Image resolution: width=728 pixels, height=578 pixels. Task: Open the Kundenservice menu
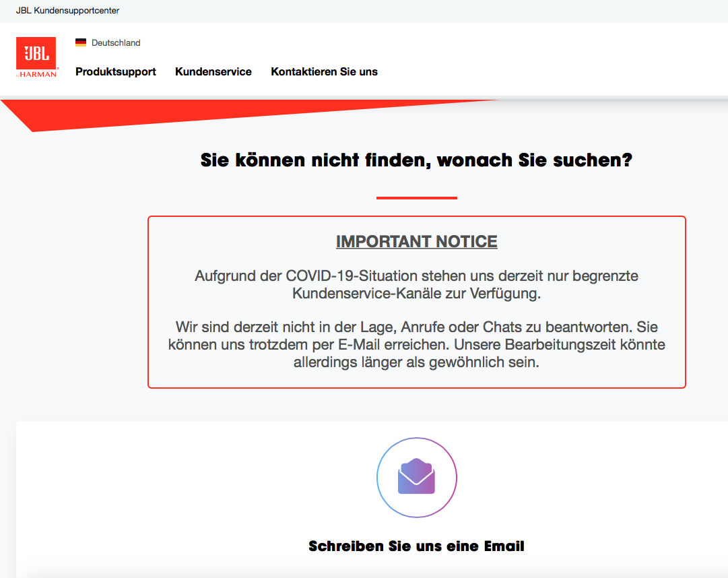coord(213,71)
